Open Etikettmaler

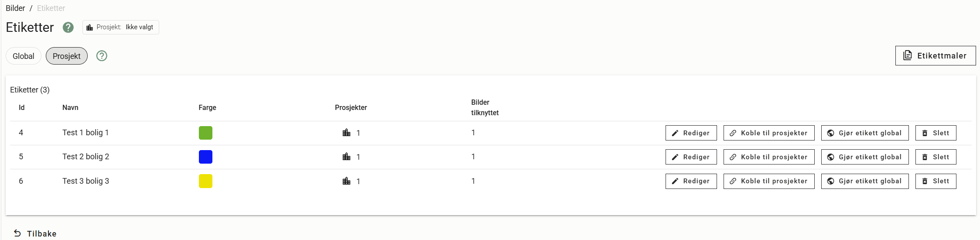click(935, 56)
